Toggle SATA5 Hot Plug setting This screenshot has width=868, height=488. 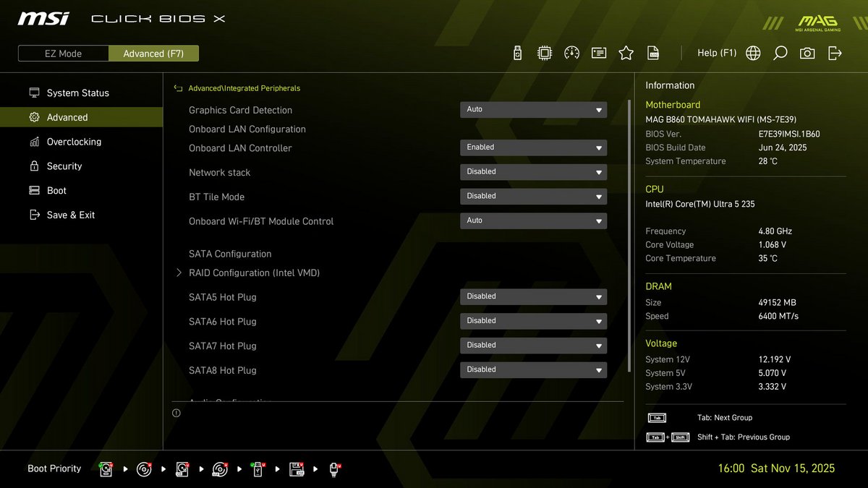point(533,296)
